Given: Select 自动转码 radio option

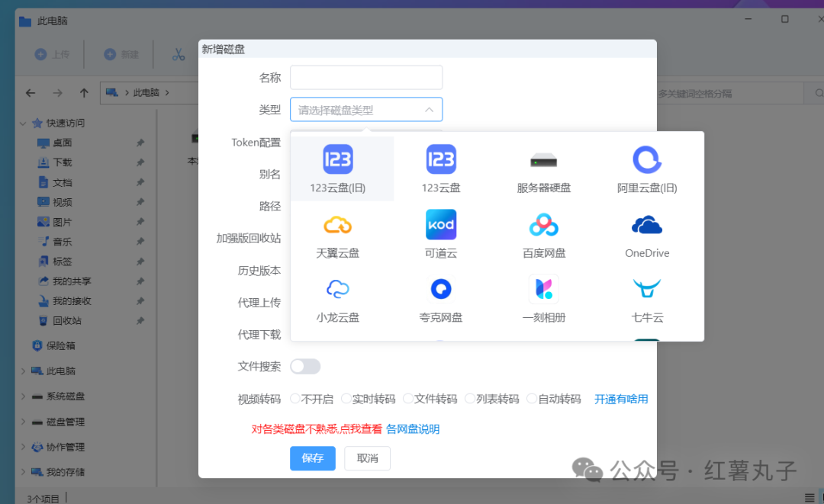Looking at the screenshot, I should tap(555, 399).
